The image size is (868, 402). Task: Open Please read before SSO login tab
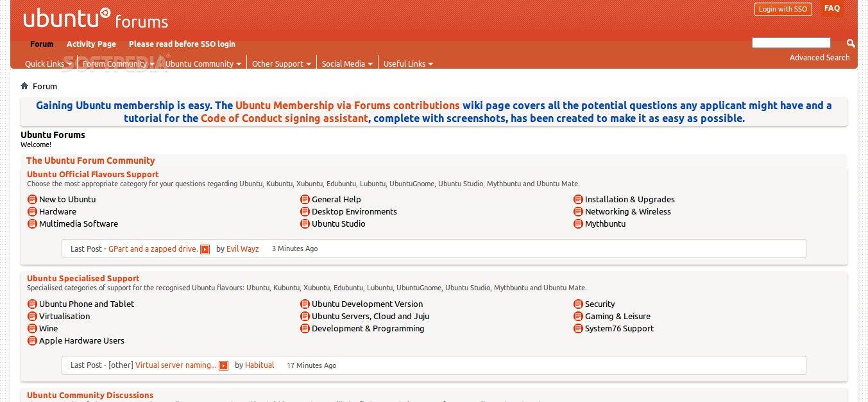click(182, 44)
